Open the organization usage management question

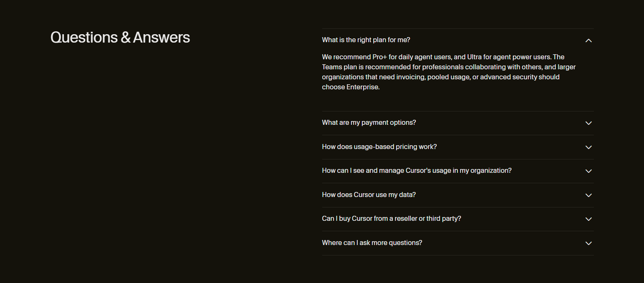(x=417, y=170)
